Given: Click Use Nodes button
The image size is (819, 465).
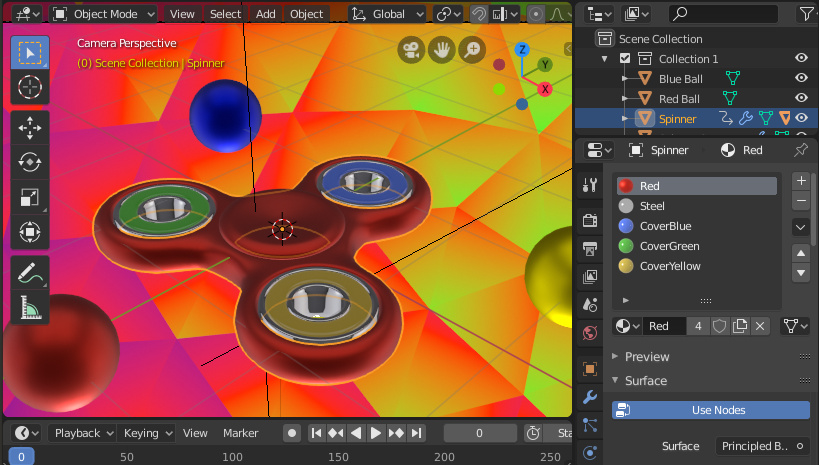Looking at the screenshot, I should point(711,410).
